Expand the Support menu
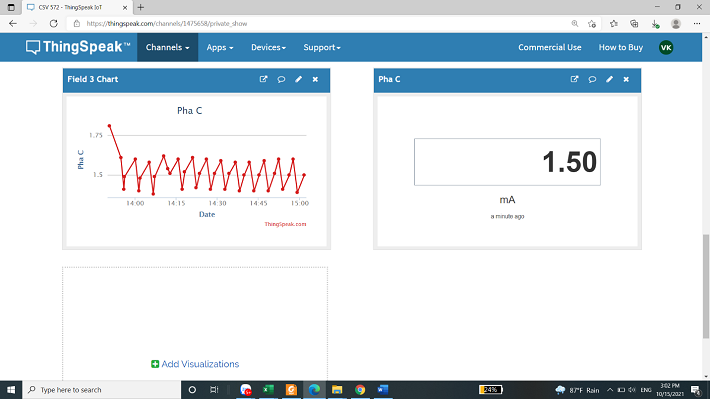Image resolution: width=710 pixels, height=399 pixels. pyautogui.click(x=321, y=48)
